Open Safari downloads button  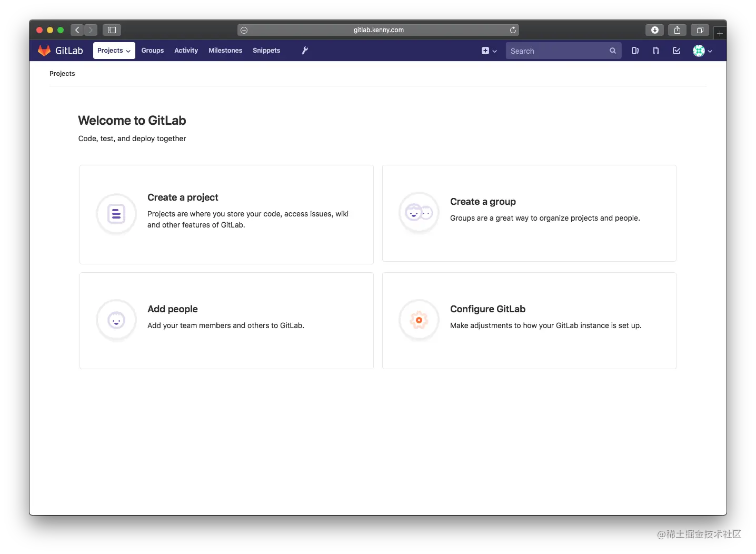[655, 30]
